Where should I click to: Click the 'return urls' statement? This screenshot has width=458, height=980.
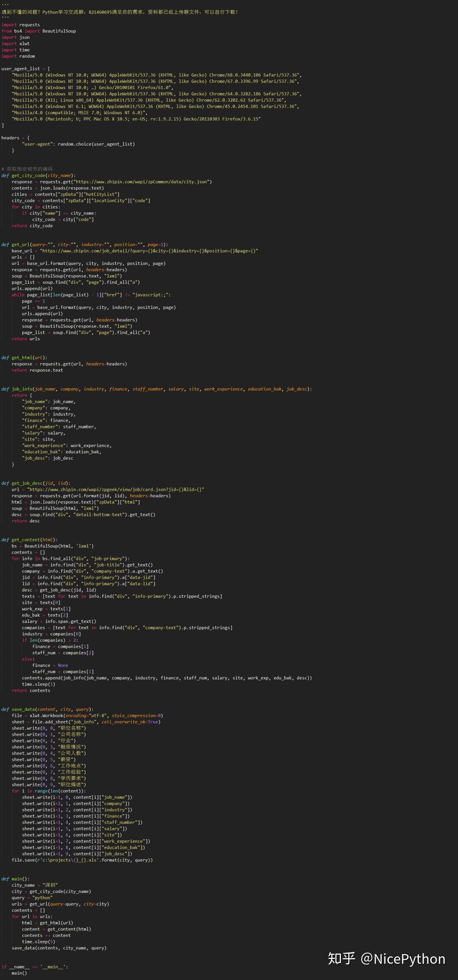(25, 338)
